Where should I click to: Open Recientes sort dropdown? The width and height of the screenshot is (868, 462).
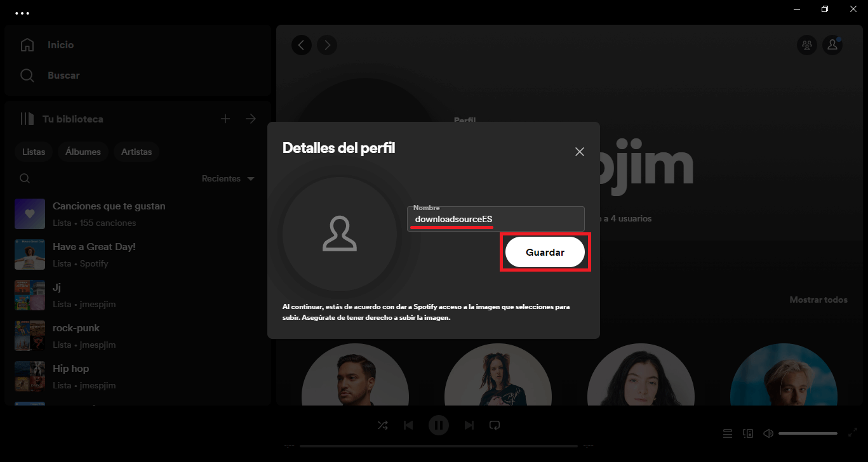tap(228, 178)
